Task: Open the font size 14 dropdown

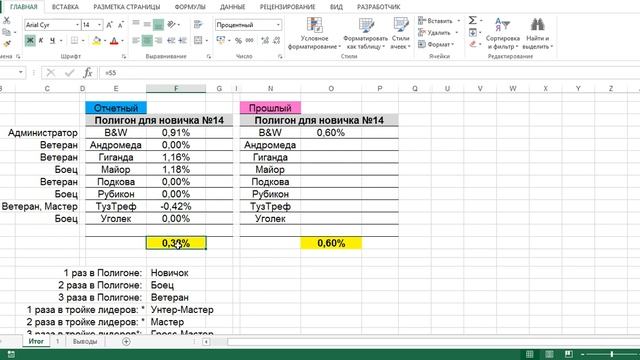Action: pyautogui.click(x=99, y=25)
